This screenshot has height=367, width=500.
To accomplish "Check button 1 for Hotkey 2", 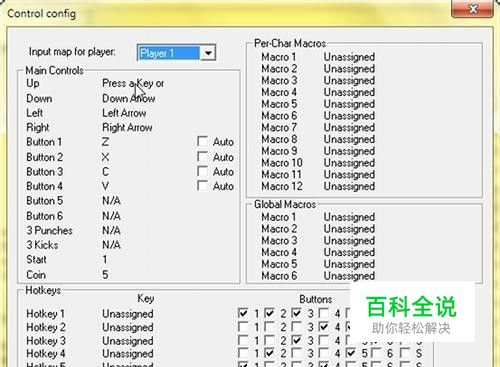I will point(243,326).
